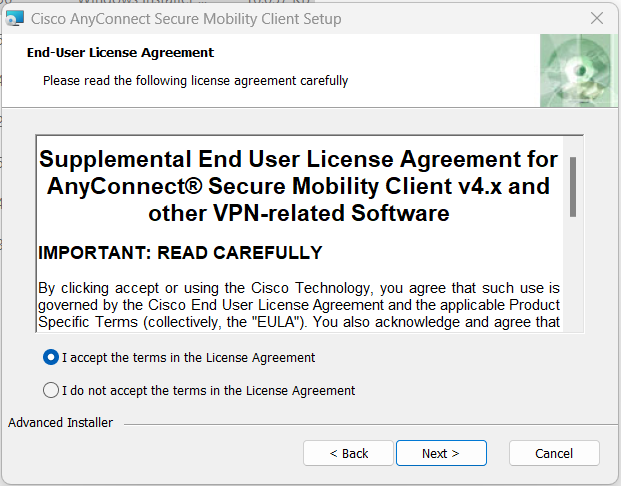
Task: Click the 'End-User License Agreement' header
Action: [120, 52]
